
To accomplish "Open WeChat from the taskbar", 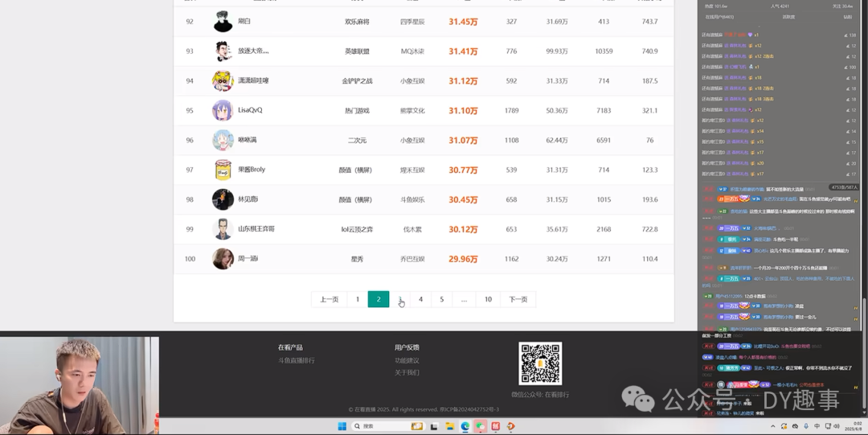I will click(481, 426).
